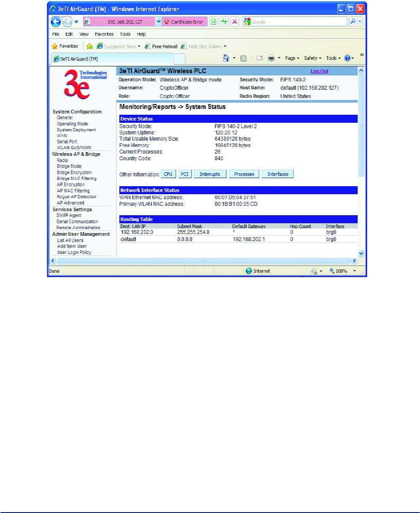Open the Help menu

141,34
